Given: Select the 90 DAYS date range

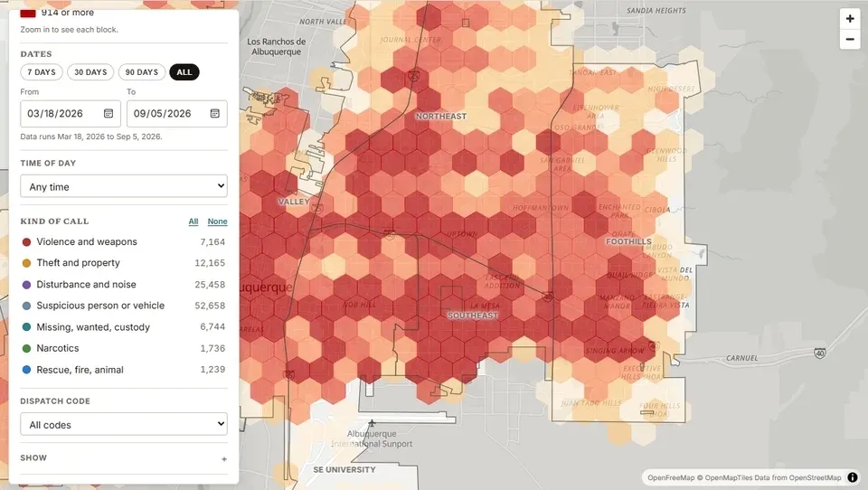Looking at the screenshot, I should 142,72.
